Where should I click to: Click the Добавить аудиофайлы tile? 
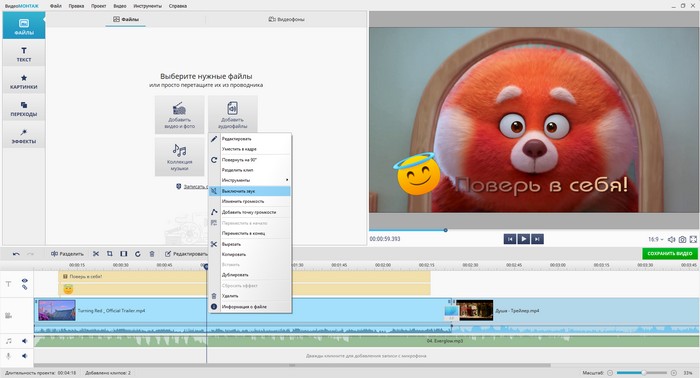click(x=233, y=115)
